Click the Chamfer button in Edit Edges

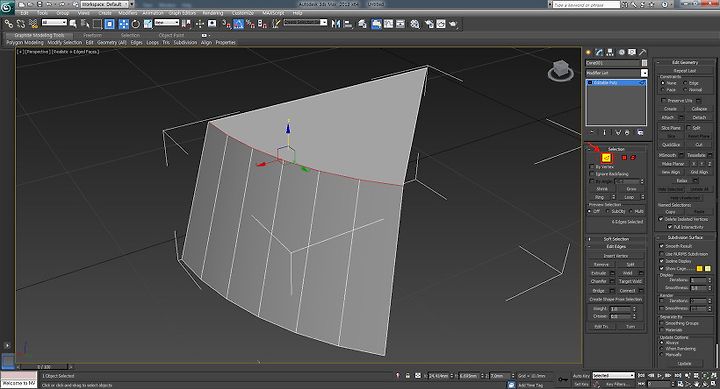coord(599,281)
